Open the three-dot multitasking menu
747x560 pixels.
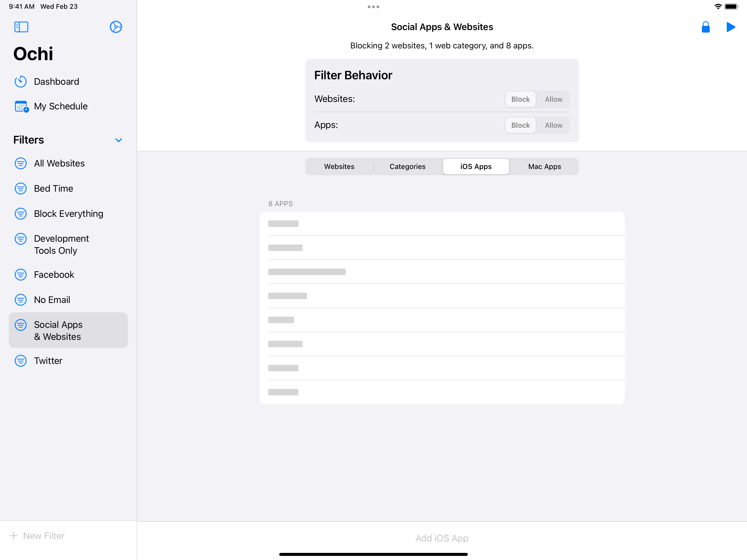[x=373, y=7]
